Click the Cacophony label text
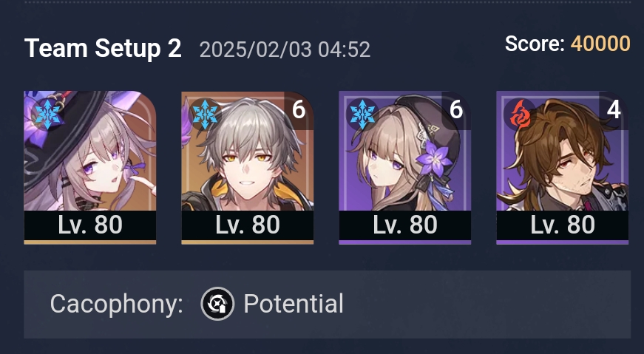Image resolution: width=644 pixels, height=354 pixels. click(x=116, y=304)
